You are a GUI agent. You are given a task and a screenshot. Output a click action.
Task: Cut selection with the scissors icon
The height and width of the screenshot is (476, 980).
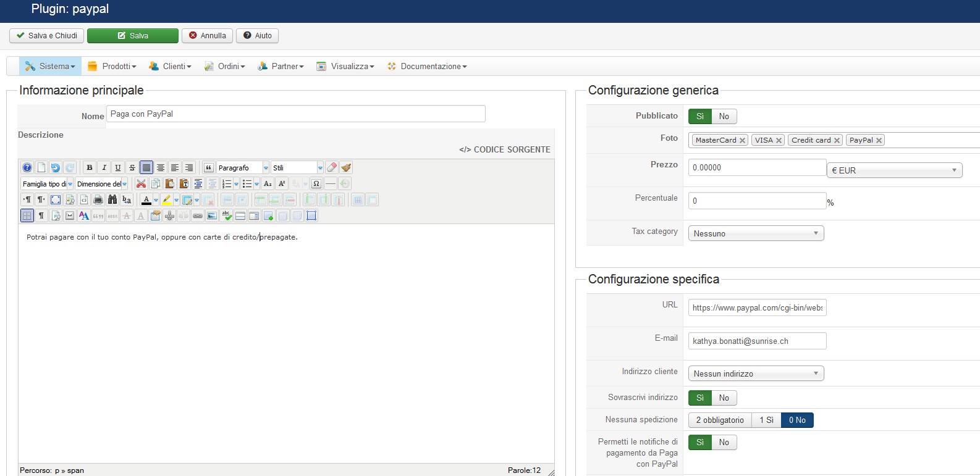pyautogui.click(x=142, y=183)
